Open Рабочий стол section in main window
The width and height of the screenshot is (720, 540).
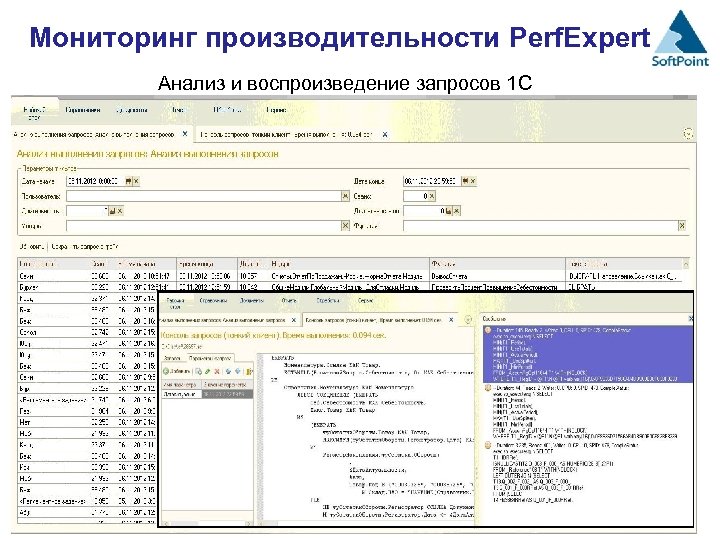pyautogui.click(x=34, y=112)
